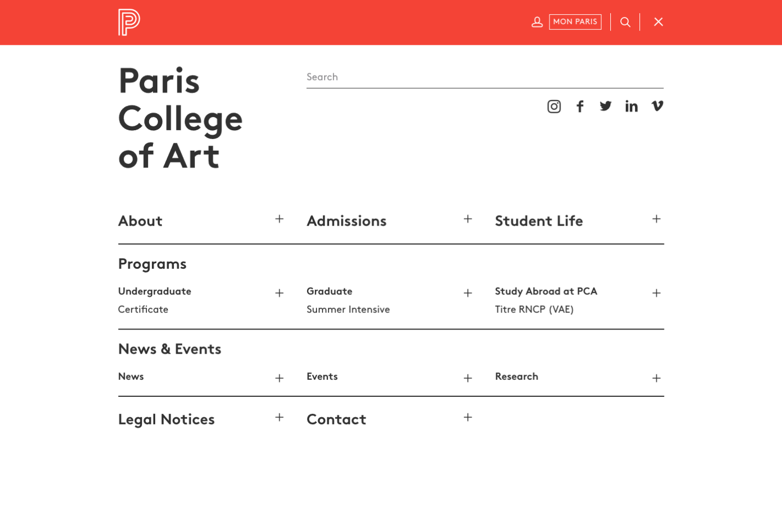The width and height of the screenshot is (782, 532).
Task: Open the Certificate programs link
Action: [x=143, y=310]
